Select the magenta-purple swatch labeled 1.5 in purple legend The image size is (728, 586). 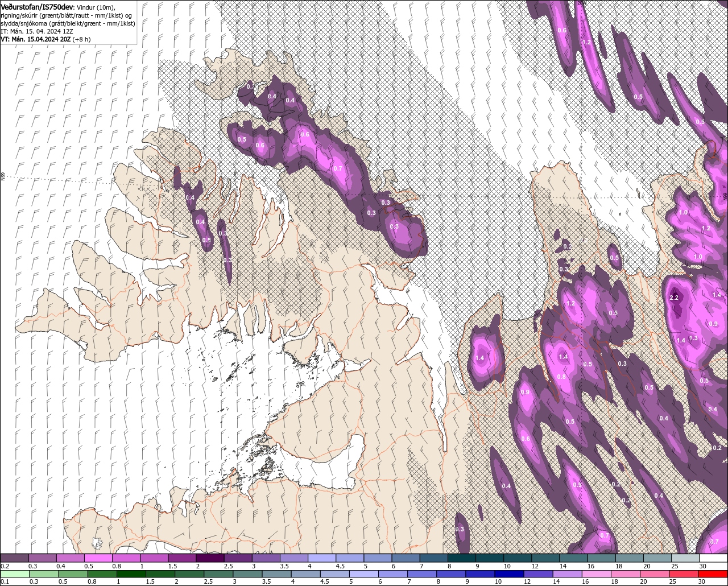tap(182, 558)
